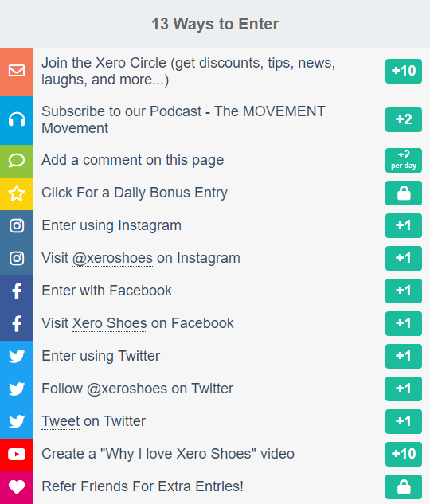430x504 pixels.
Task: Click the green speech bubble comment icon
Action: coord(17,160)
